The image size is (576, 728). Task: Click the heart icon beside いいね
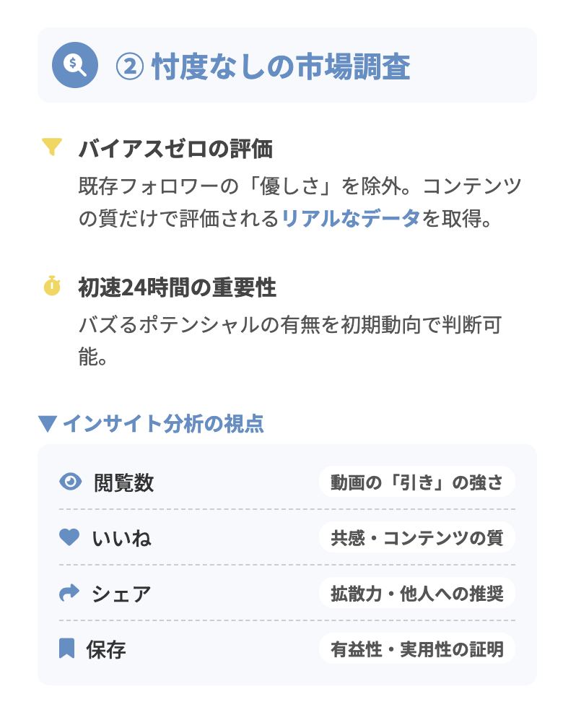[69, 537]
